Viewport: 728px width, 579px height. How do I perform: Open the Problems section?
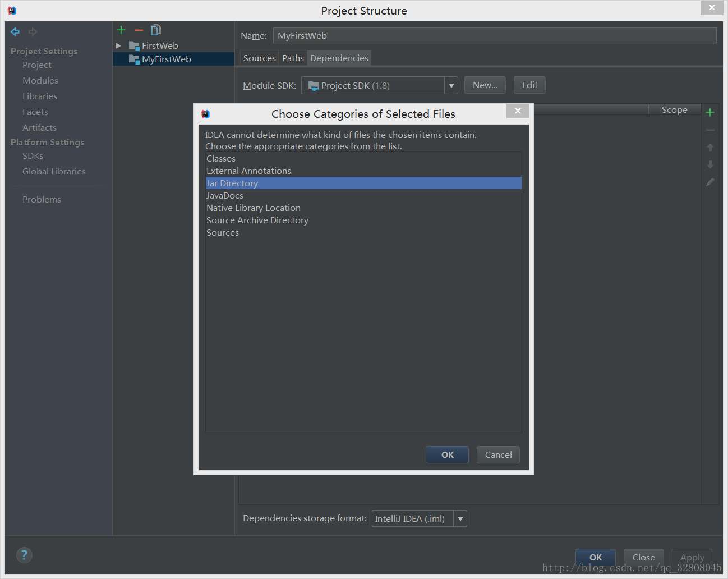tap(42, 199)
